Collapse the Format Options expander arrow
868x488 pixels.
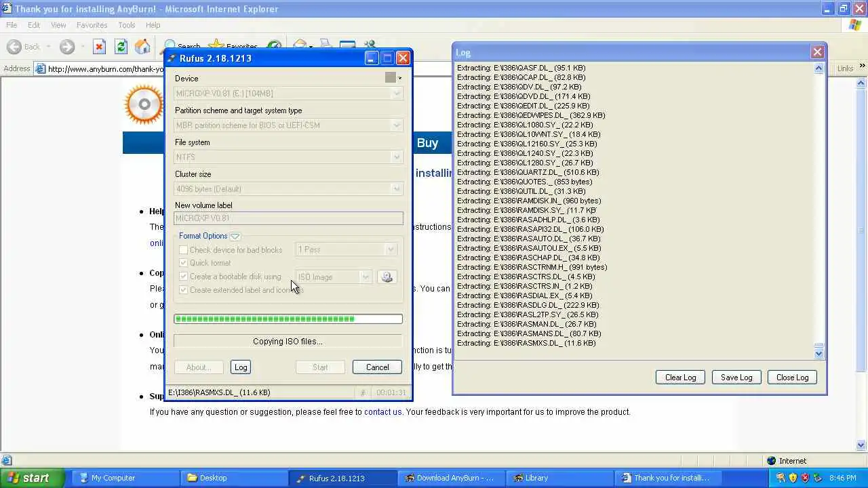(x=235, y=236)
